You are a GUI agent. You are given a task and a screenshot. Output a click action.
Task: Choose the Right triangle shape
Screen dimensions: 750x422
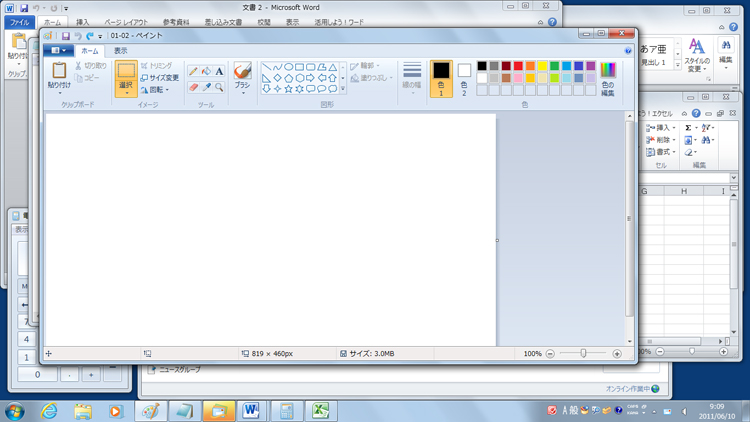(266, 78)
